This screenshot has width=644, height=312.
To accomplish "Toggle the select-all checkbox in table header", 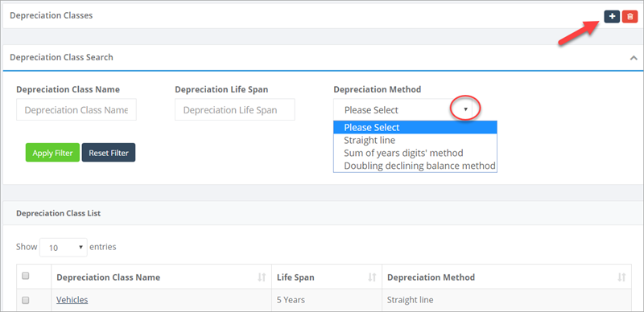I will (26, 277).
